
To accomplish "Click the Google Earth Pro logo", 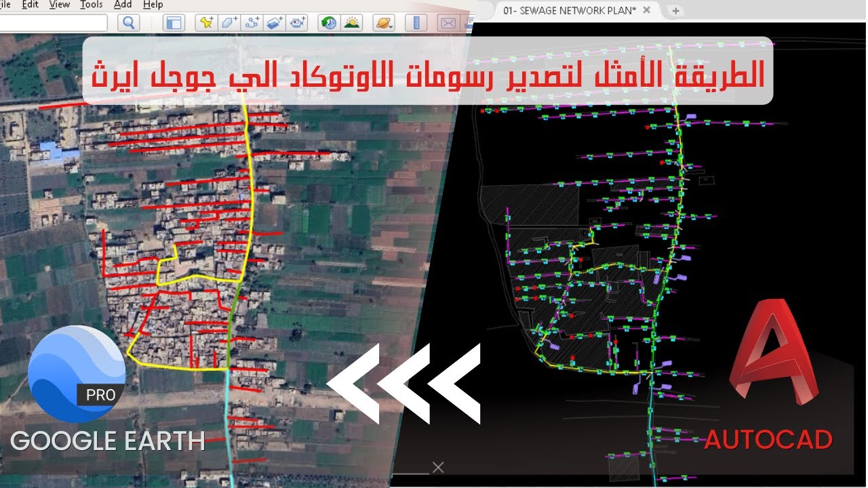I will tap(77, 374).
